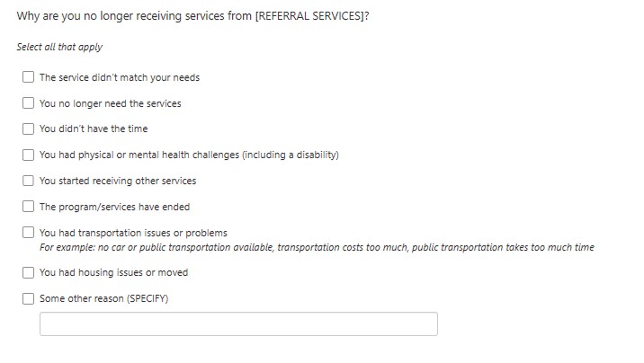Click the label text 'You had transportation issues or problems'
Screen dimensions: 644x363
pos(133,233)
